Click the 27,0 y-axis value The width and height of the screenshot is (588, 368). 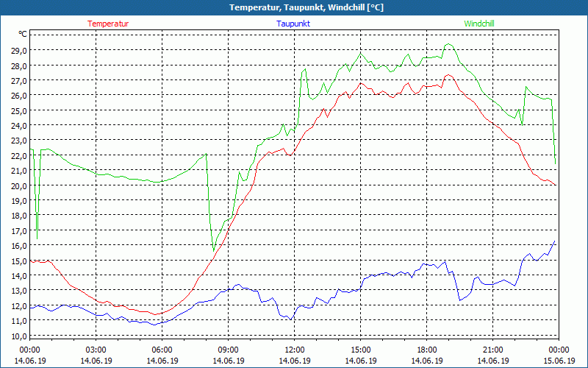[x=19, y=81]
